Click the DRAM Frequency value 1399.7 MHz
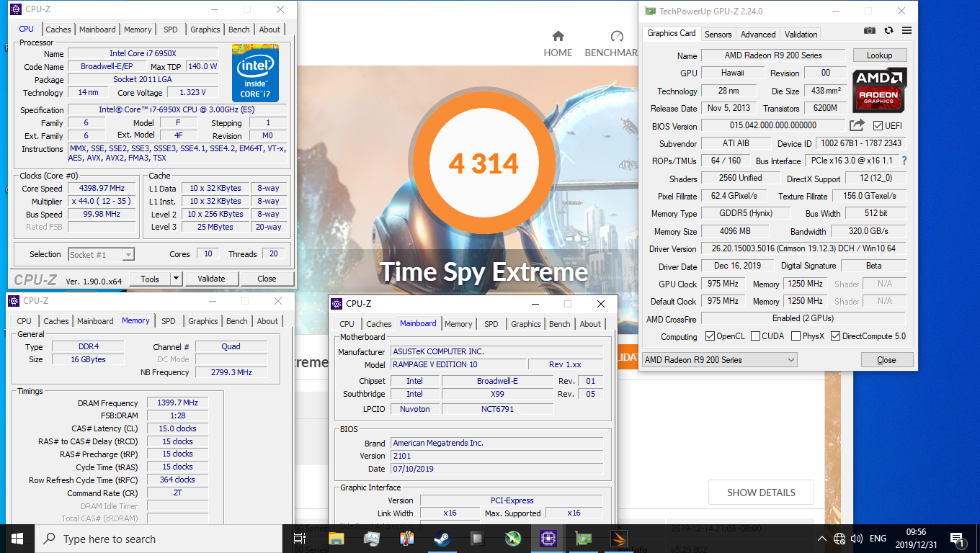The image size is (980, 553). [177, 403]
